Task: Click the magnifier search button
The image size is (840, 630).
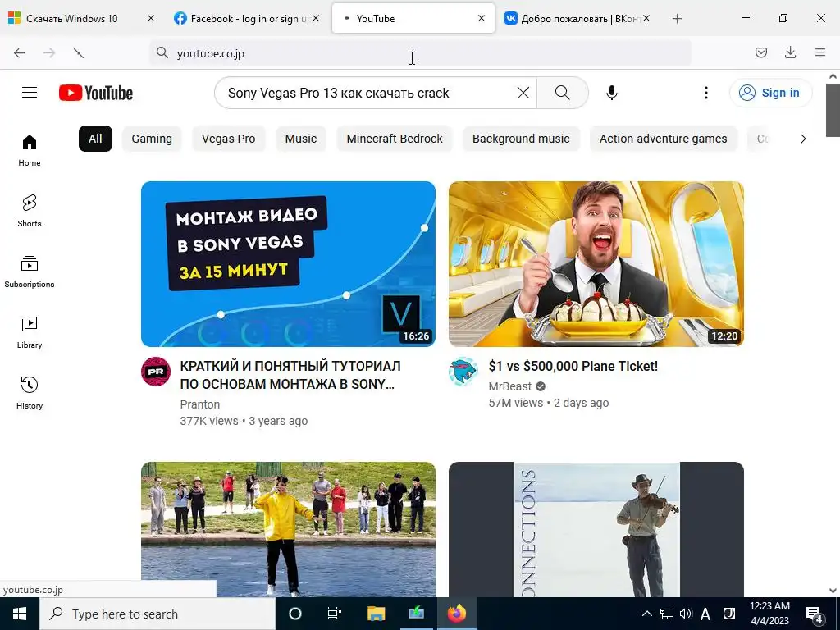Action: [x=563, y=93]
